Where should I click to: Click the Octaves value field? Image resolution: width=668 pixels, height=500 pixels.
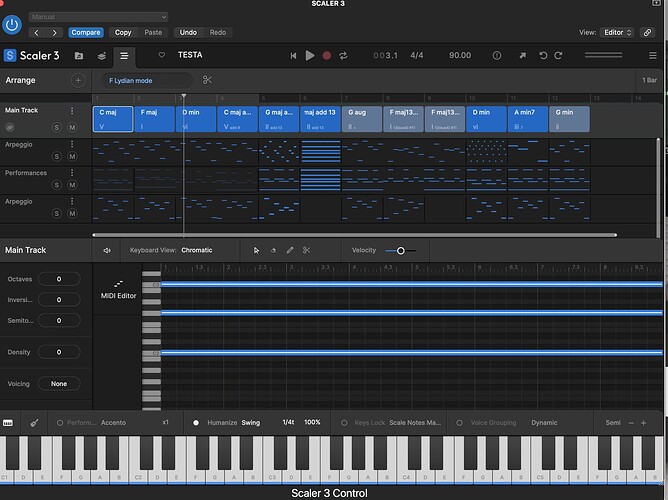coord(59,279)
